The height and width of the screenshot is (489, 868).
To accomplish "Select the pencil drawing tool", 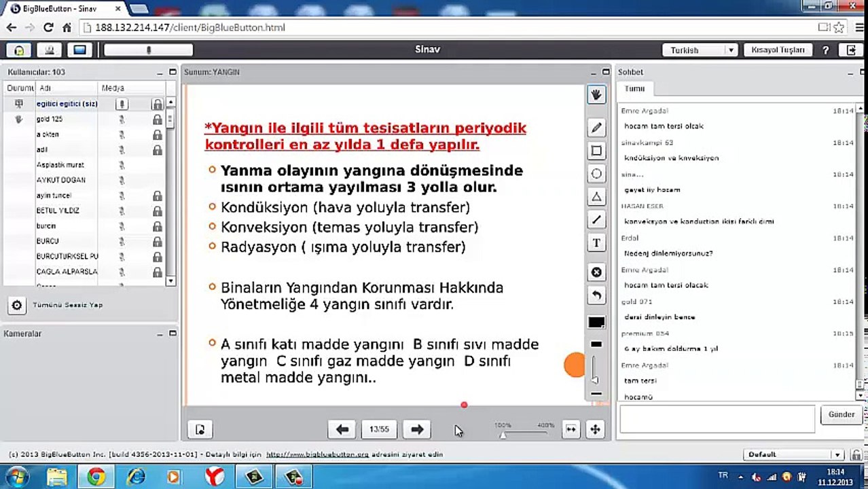I will tap(596, 128).
